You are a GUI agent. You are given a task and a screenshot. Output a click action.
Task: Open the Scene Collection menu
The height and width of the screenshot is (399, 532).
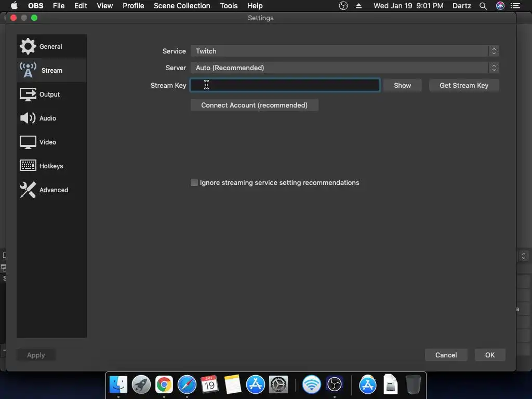click(x=182, y=6)
